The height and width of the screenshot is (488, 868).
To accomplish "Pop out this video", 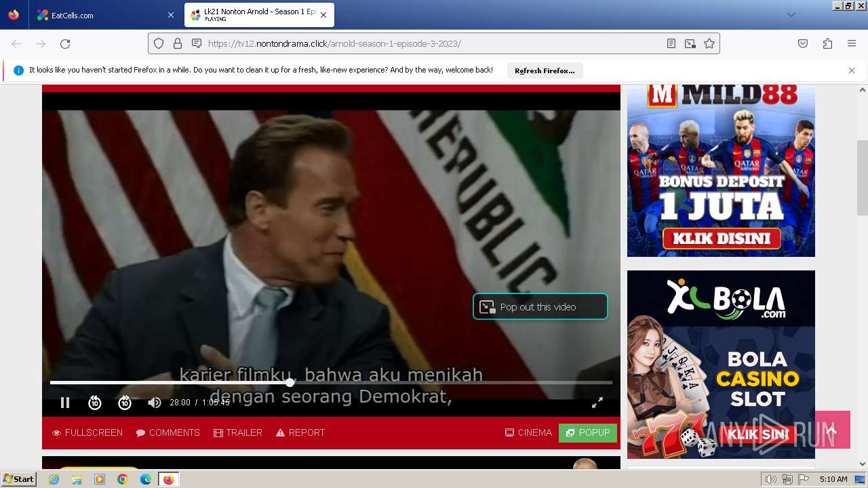I will pyautogui.click(x=540, y=307).
